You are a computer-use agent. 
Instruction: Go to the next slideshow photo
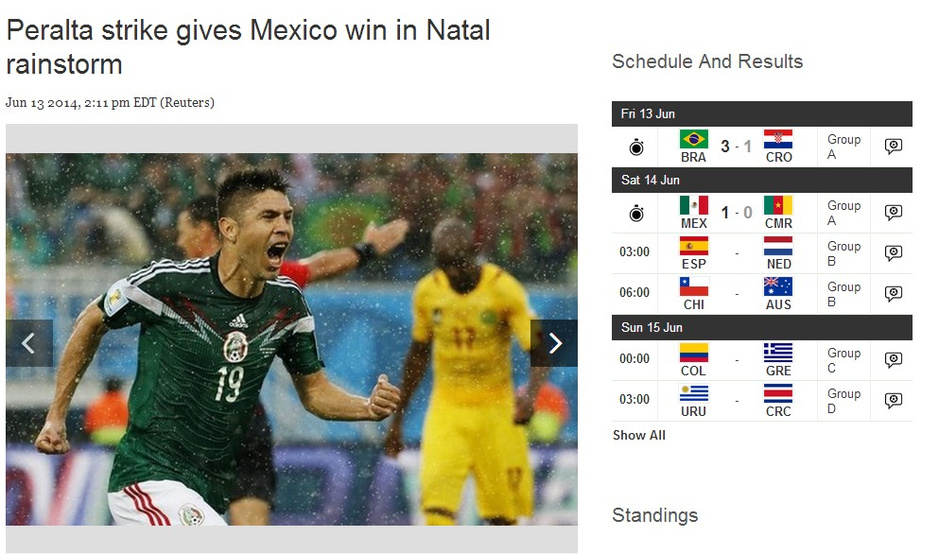[x=554, y=343]
